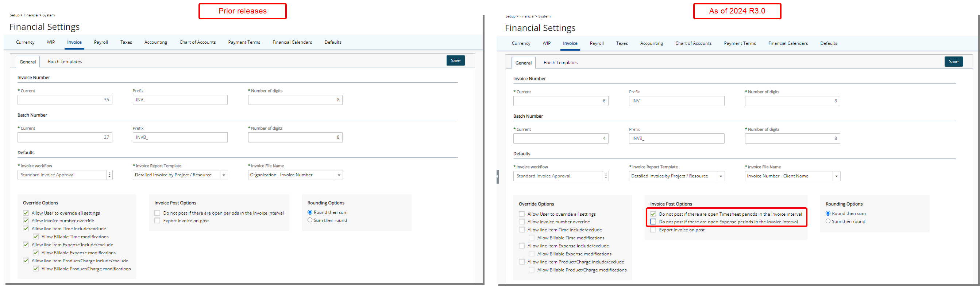The height and width of the screenshot is (286, 980).
Task: Open the Invoice Report Template dropdown
Action: tap(224, 175)
